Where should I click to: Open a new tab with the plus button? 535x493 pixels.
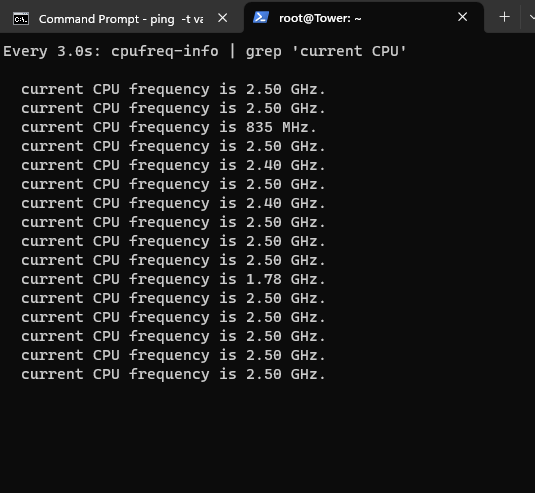tap(504, 17)
